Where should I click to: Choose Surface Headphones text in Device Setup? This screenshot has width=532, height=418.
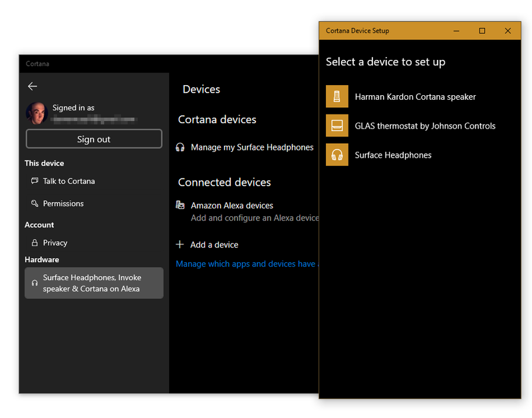click(x=393, y=155)
